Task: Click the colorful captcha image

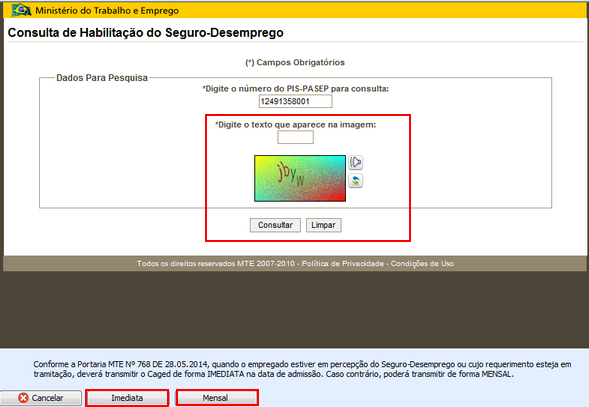Action: point(300,178)
